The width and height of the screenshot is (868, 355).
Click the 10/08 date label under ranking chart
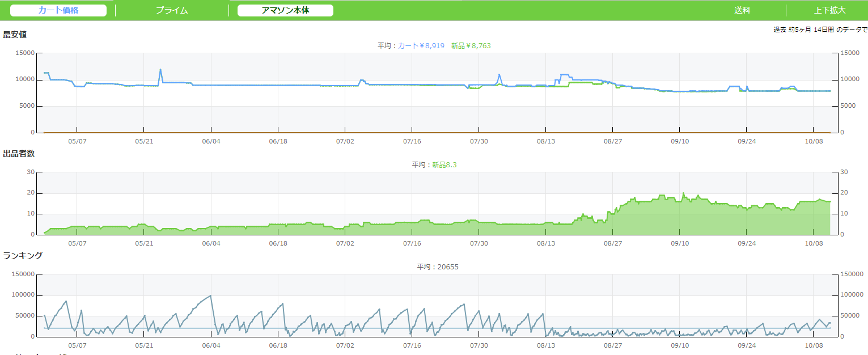coord(814,345)
